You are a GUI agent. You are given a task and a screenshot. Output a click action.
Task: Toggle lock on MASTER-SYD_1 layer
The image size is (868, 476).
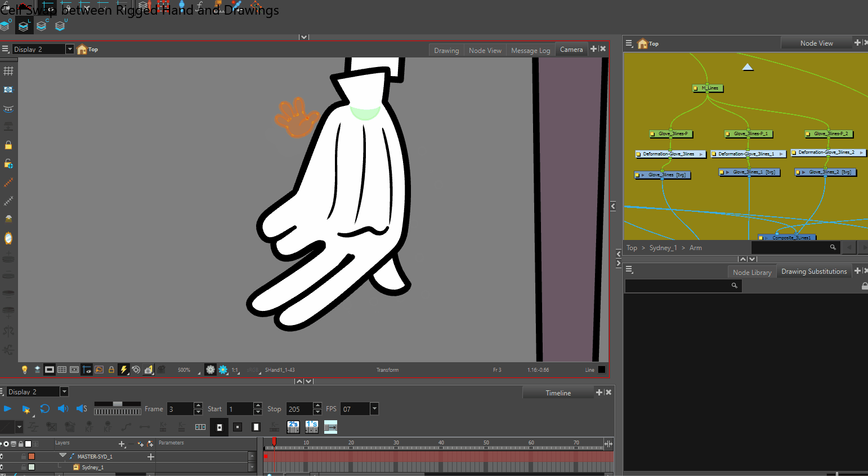click(x=23, y=456)
